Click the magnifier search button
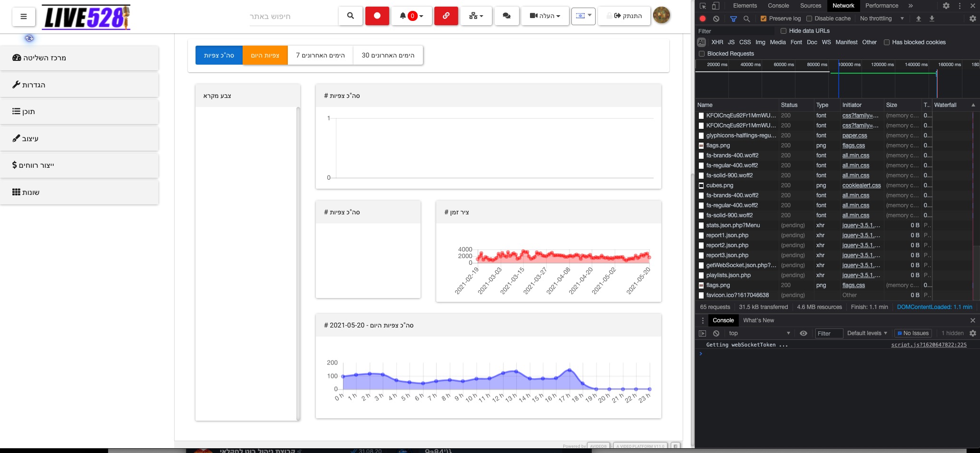Viewport: 980px width, 453px height. (x=351, y=16)
